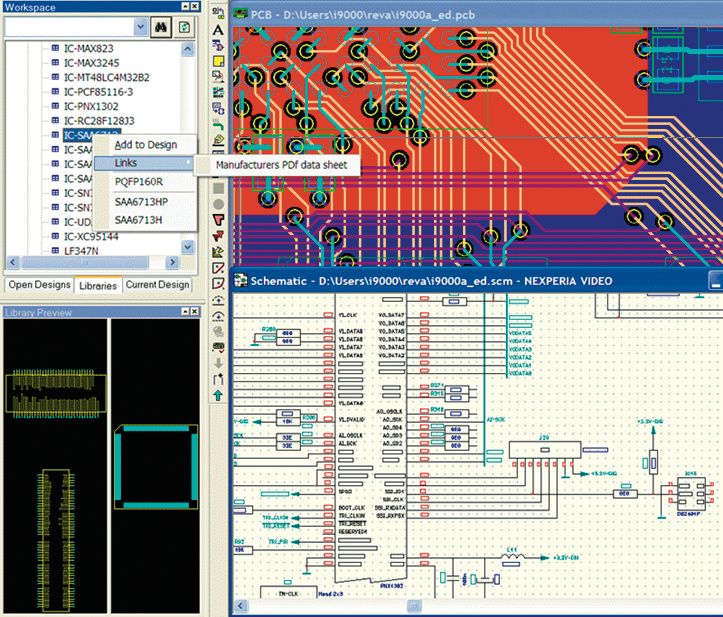Select the red polygon shape tool icon
The image size is (723, 617).
218,220
